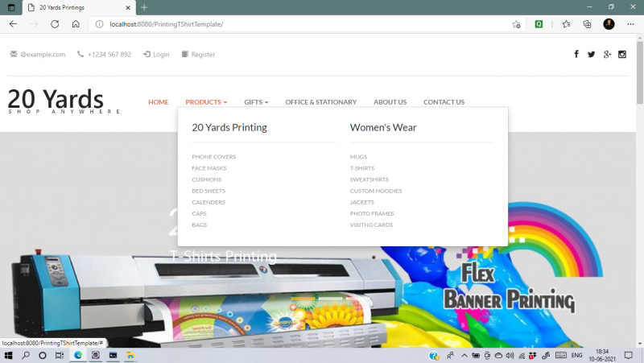Open the ENG language indicator
Image resolution: width=644 pixels, height=363 pixels.
576,355
